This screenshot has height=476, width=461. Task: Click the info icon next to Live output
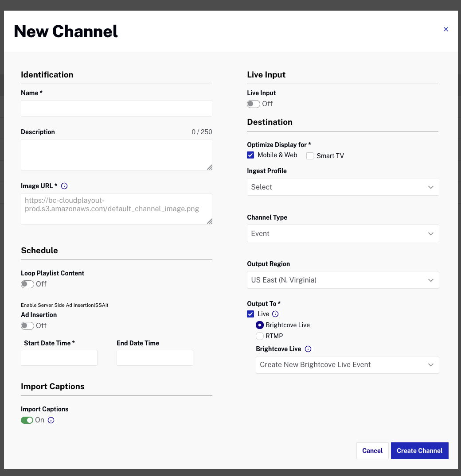tap(275, 314)
